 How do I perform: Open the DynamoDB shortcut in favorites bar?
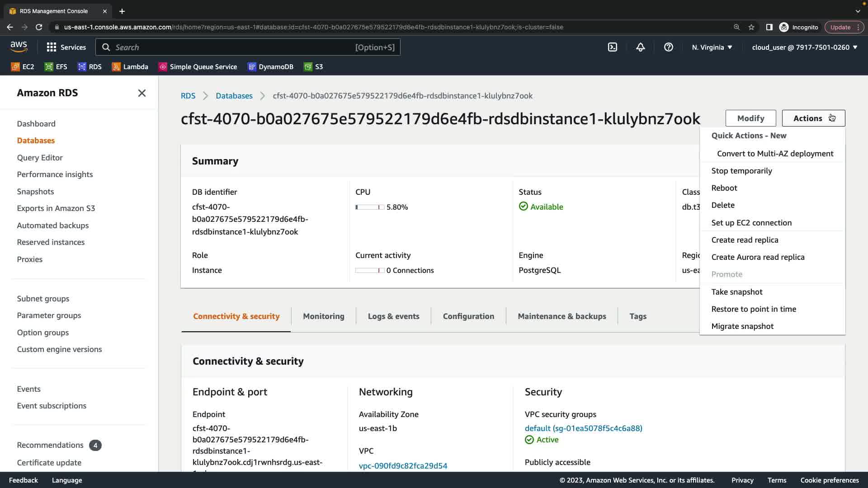pos(271,67)
